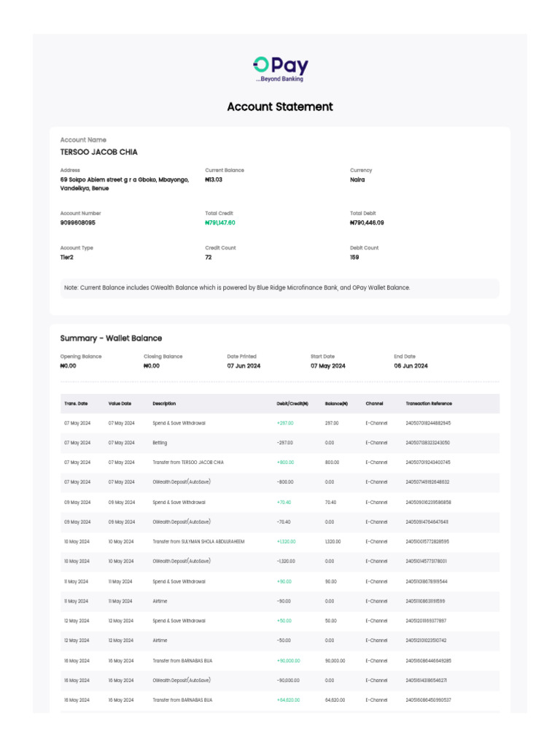Screen dimensions: 560x747
Task: Click the Transaction Reference column header
Action: [x=429, y=403]
